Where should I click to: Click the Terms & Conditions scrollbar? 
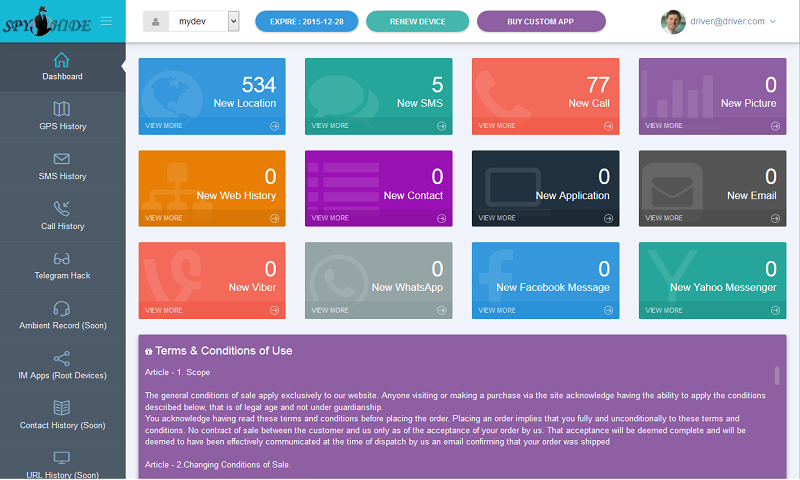point(777,376)
